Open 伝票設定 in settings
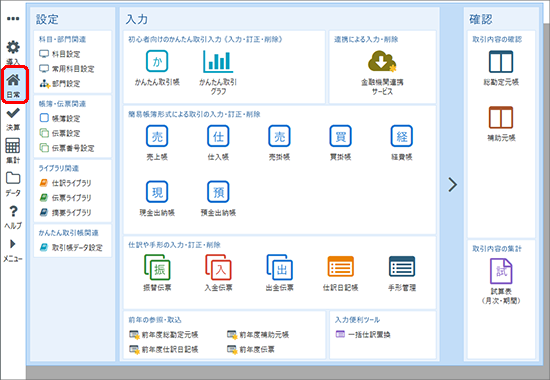The width and height of the screenshot is (550, 380). click(60, 133)
